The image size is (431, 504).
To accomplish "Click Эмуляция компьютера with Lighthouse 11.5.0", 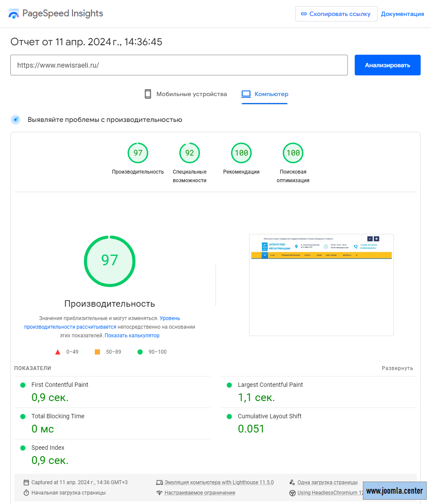I will [219, 482].
